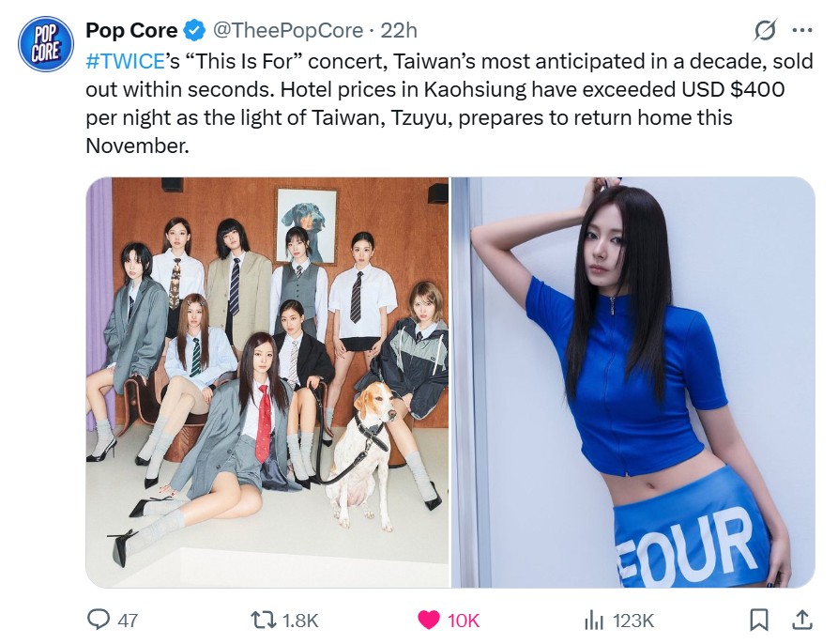This screenshot has height=644, width=838.
Task: Open the photo of woman in blue top
Action: (633, 382)
